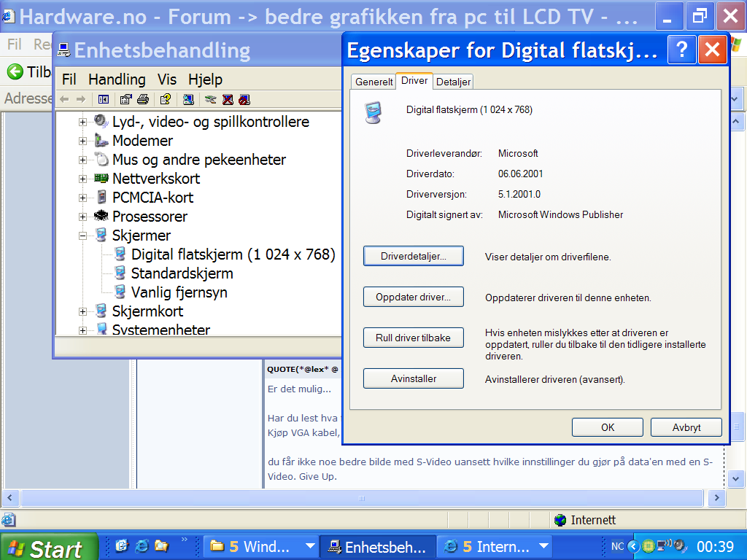The image size is (747, 560).
Task: Expand more quick launch items chevron
Action: pos(184,540)
